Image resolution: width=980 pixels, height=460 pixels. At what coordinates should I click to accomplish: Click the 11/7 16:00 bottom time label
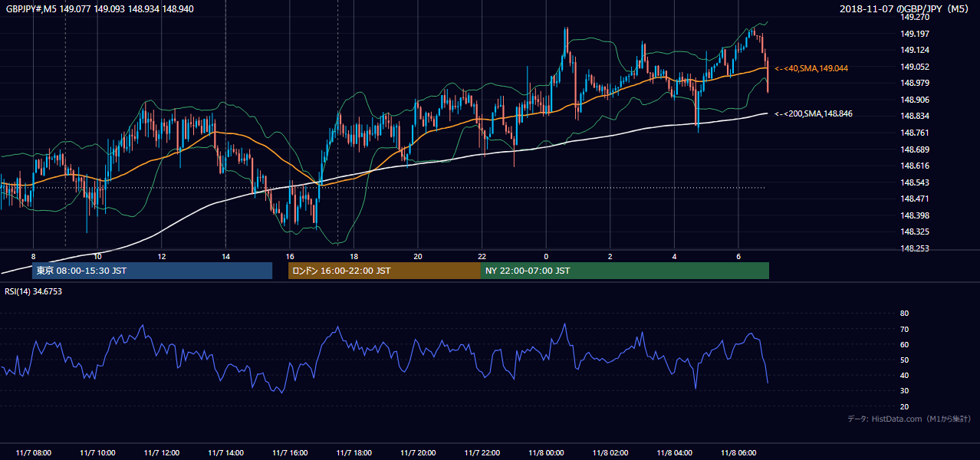click(x=289, y=453)
